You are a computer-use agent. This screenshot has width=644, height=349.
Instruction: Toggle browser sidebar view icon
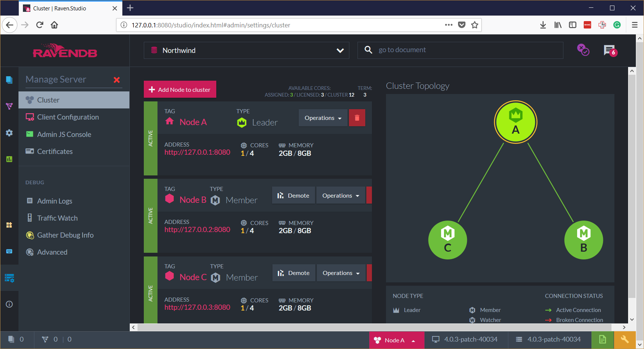coord(573,25)
